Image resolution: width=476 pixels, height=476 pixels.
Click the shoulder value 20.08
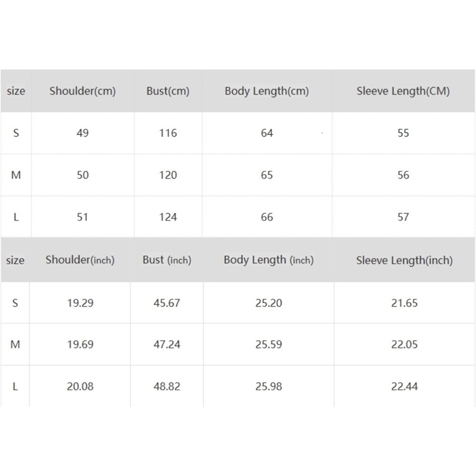[80, 386]
